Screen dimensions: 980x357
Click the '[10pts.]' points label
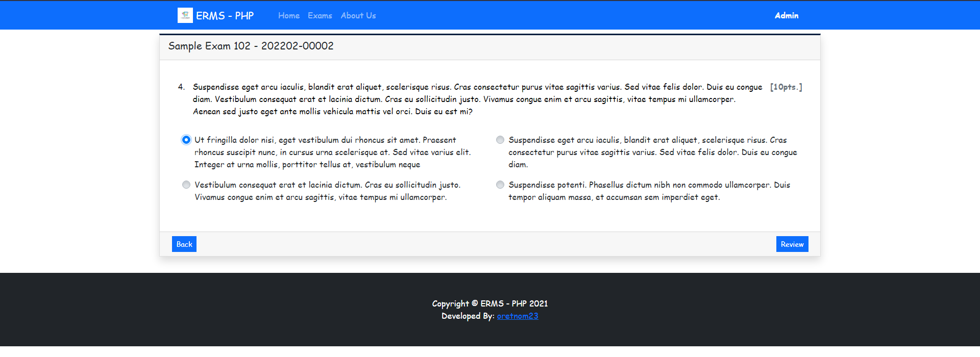(786, 87)
